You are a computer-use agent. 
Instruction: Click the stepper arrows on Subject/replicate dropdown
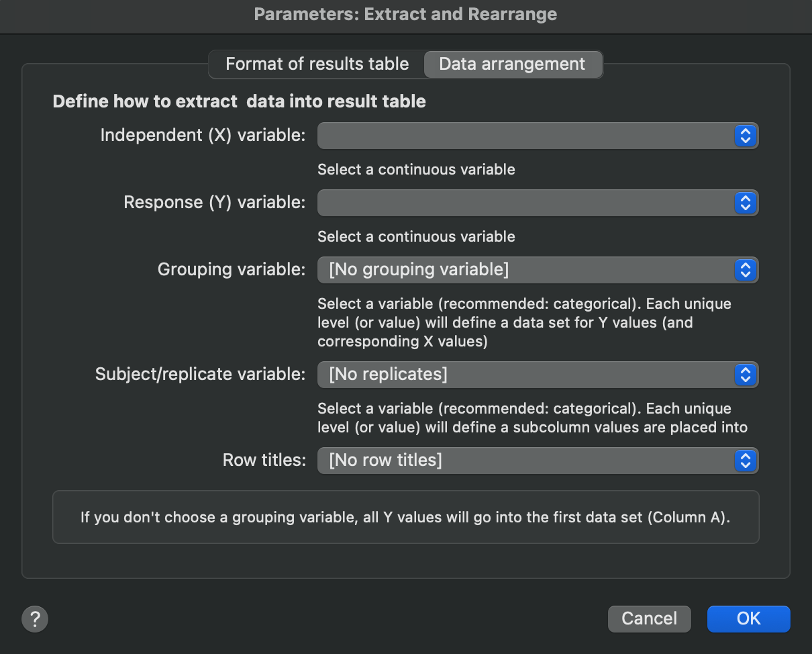tap(746, 375)
